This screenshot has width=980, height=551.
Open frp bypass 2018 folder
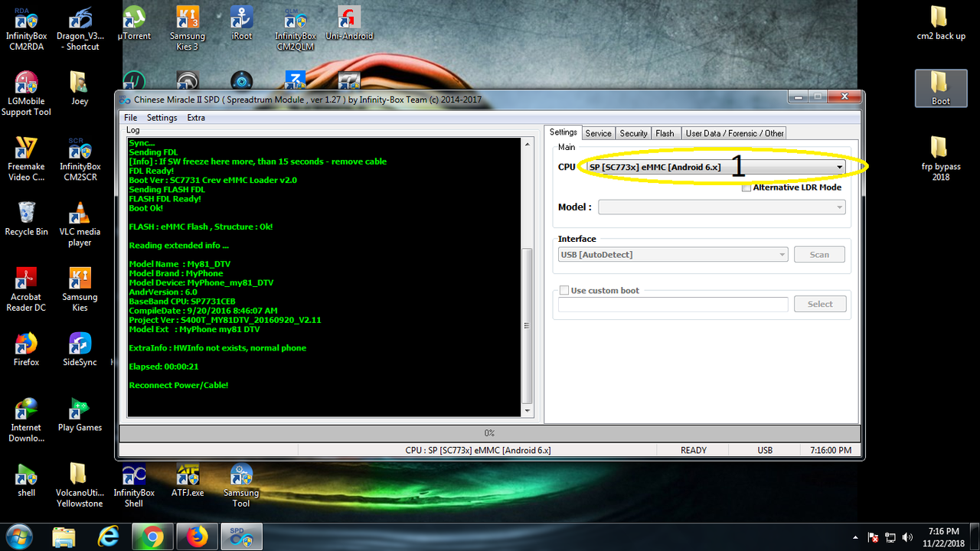point(941,159)
